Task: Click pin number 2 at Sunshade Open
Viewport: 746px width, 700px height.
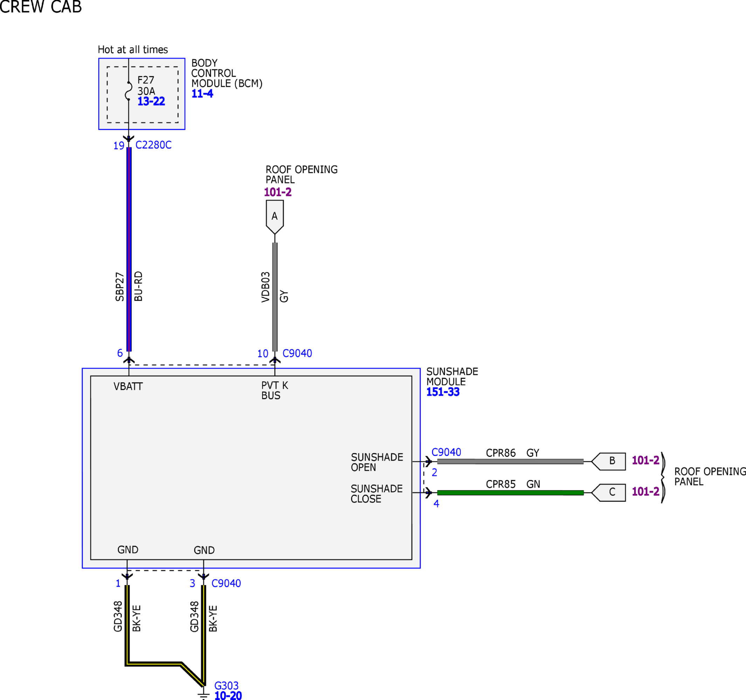Action: click(x=435, y=473)
